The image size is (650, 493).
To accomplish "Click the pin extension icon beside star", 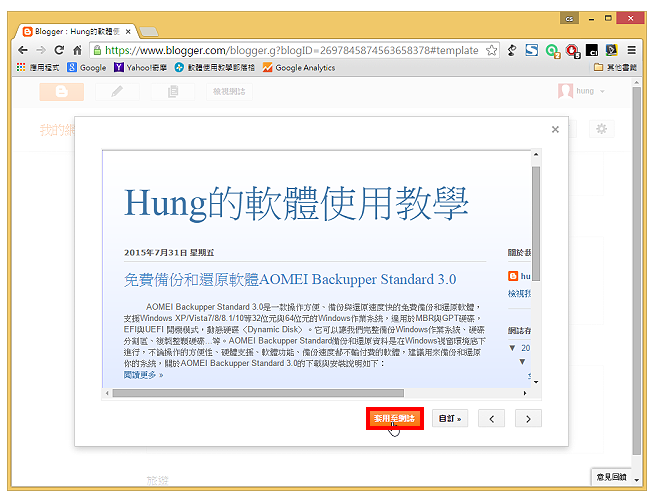I will (512, 50).
